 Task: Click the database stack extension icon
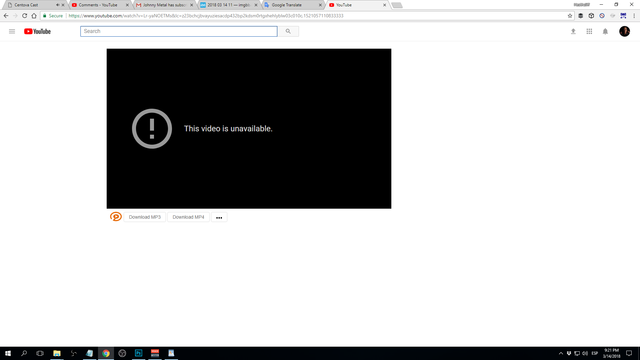[x=580, y=16]
